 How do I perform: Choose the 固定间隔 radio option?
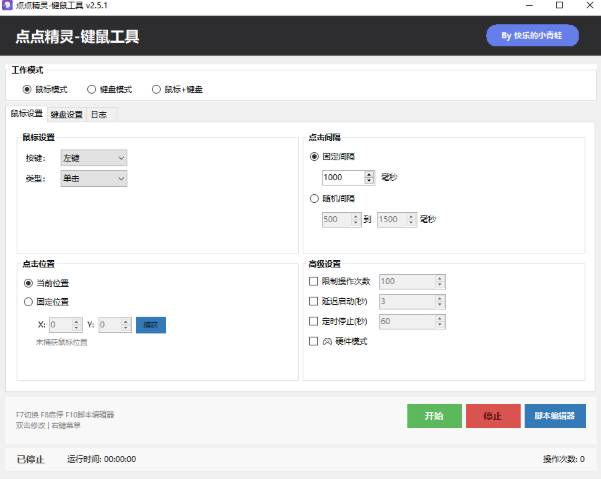point(332,157)
